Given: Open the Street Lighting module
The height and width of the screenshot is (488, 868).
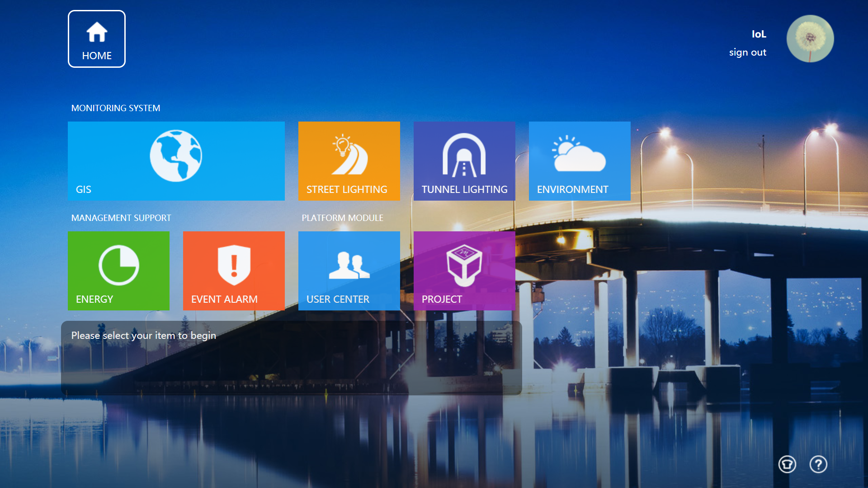Looking at the screenshot, I should 349,161.
